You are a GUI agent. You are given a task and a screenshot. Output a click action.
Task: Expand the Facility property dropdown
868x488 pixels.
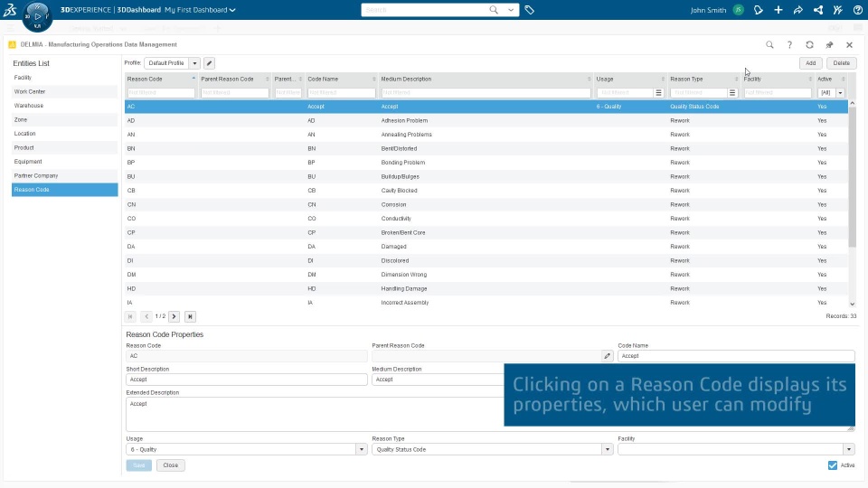coord(849,449)
